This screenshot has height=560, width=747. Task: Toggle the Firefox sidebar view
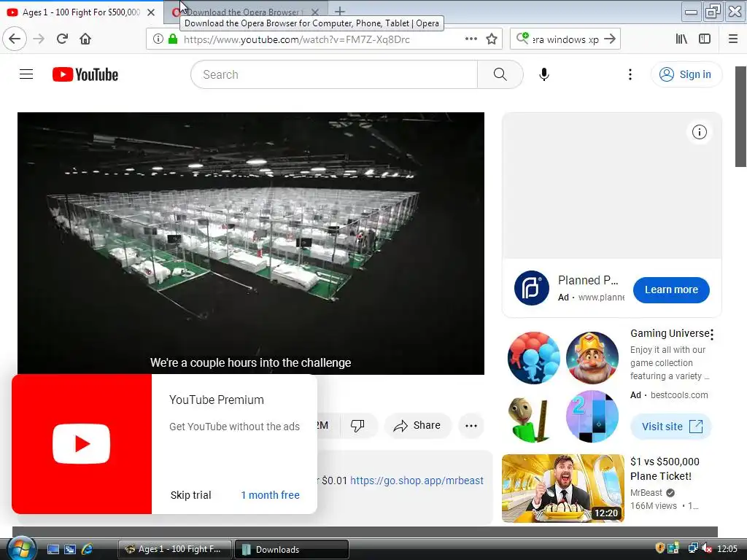point(705,39)
